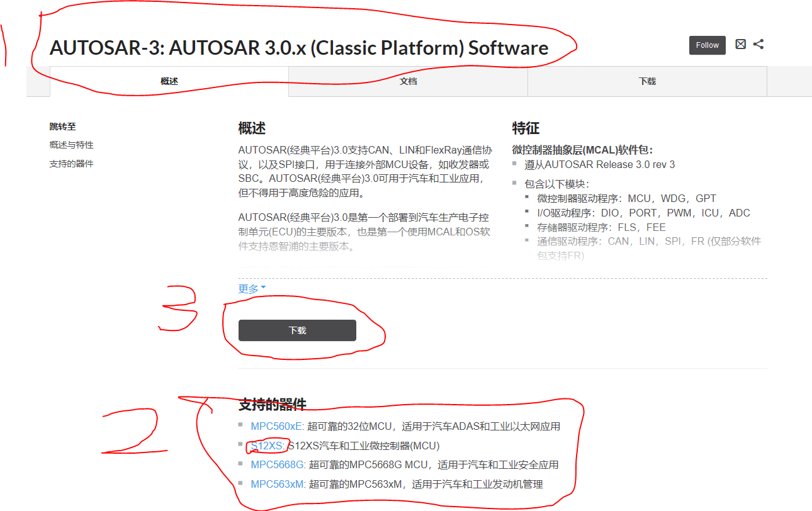Image resolution: width=812 pixels, height=511 pixels.
Task: Click the 跳转至 sidebar heading
Action: (x=61, y=126)
